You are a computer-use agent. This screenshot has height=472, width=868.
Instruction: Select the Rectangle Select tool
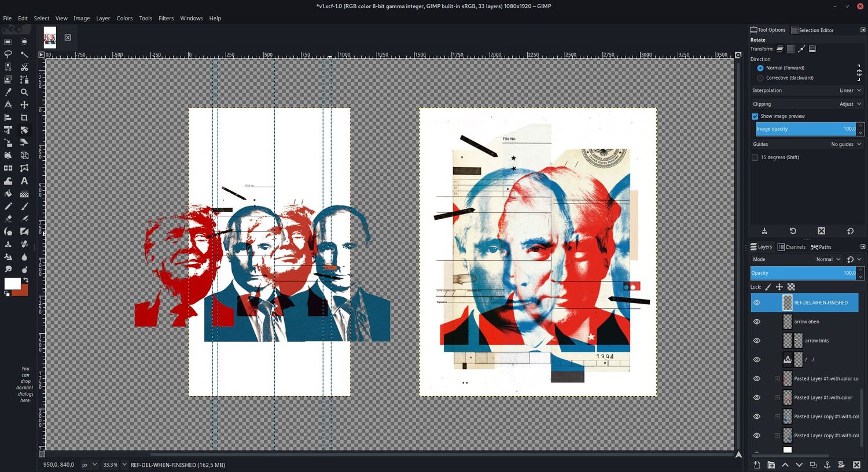[8, 42]
